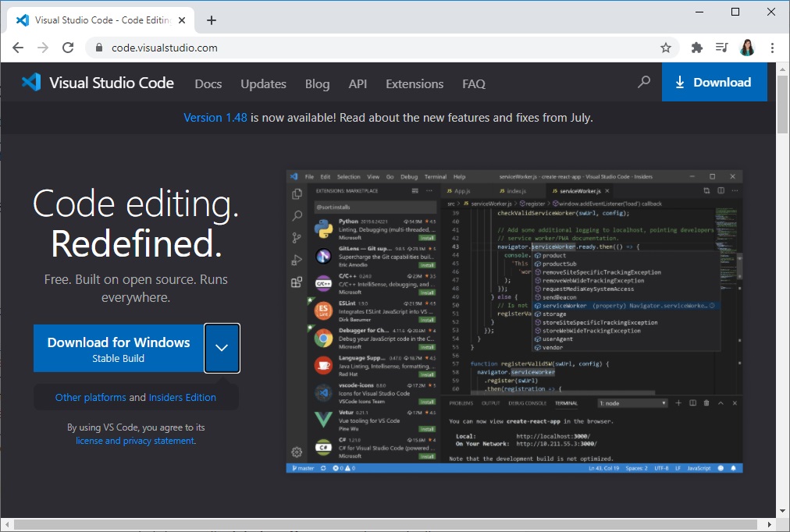Open the Other platforms link
The height and width of the screenshot is (532, 790).
point(88,397)
